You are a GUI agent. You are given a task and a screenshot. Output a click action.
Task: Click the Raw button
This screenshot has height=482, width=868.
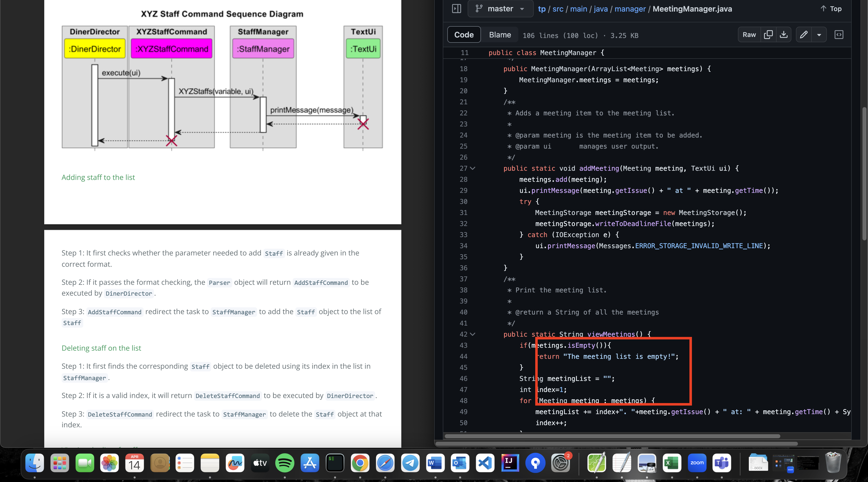tap(749, 35)
